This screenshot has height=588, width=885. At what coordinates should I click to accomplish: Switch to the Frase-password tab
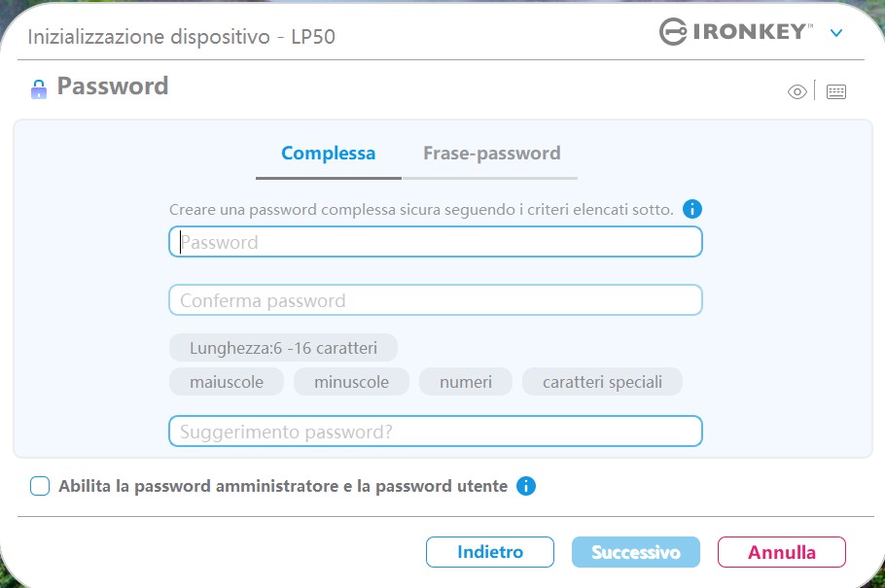coord(491,153)
